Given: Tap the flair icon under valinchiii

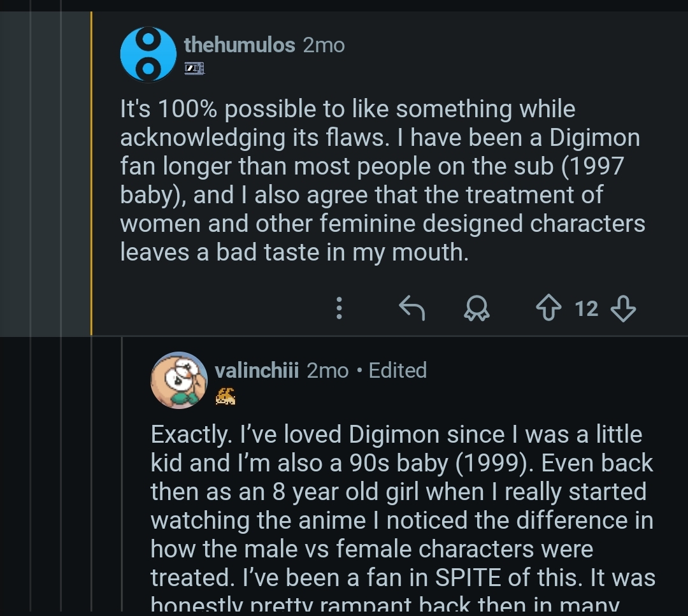Looking at the screenshot, I should [226, 397].
